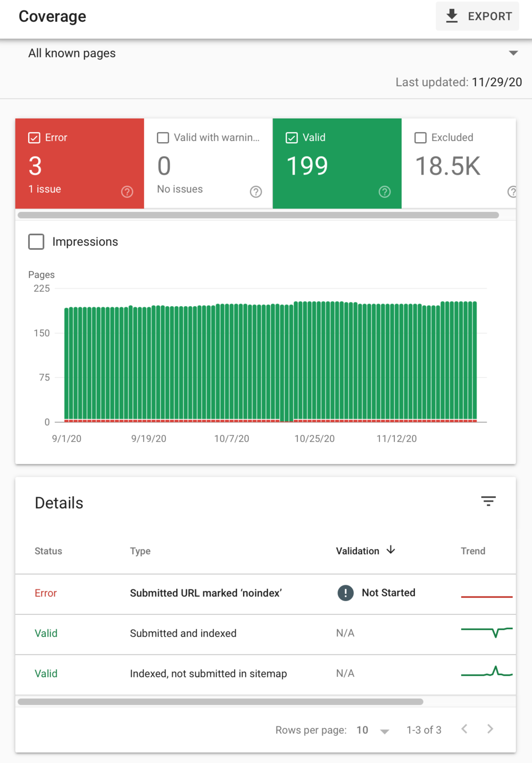Select the Valid with warnings card
532x763 pixels.
click(209, 163)
